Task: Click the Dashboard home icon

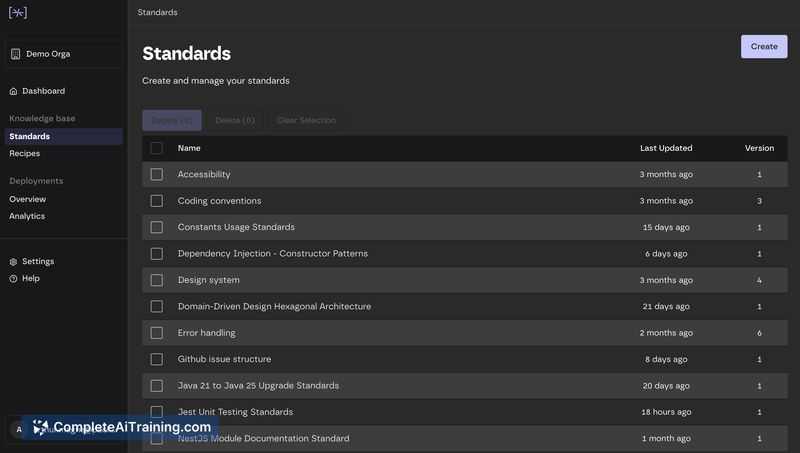Action: (13, 91)
